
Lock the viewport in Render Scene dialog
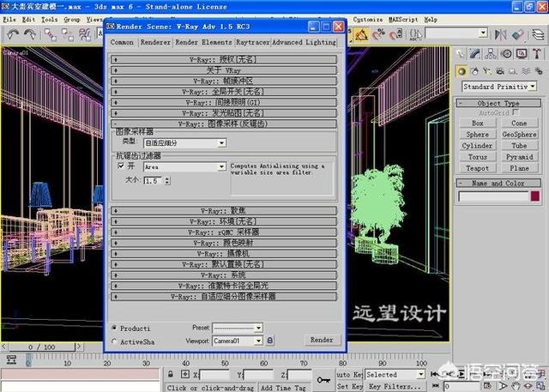(269, 341)
